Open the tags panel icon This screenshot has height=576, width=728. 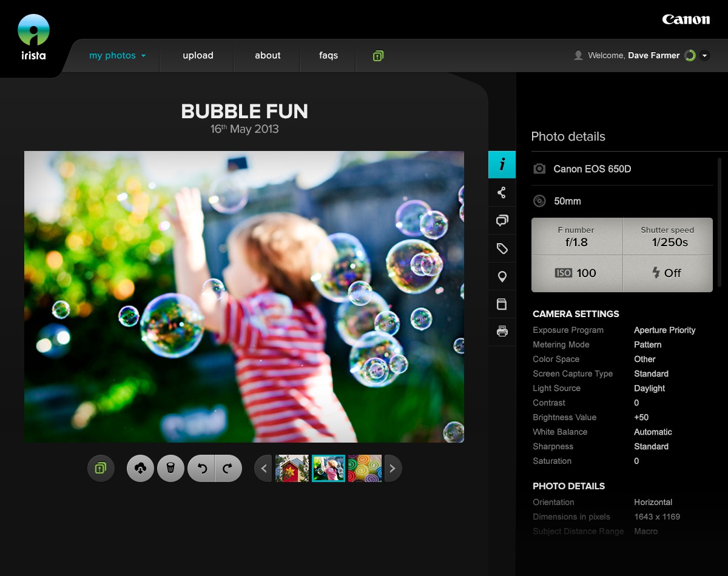tap(502, 249)
